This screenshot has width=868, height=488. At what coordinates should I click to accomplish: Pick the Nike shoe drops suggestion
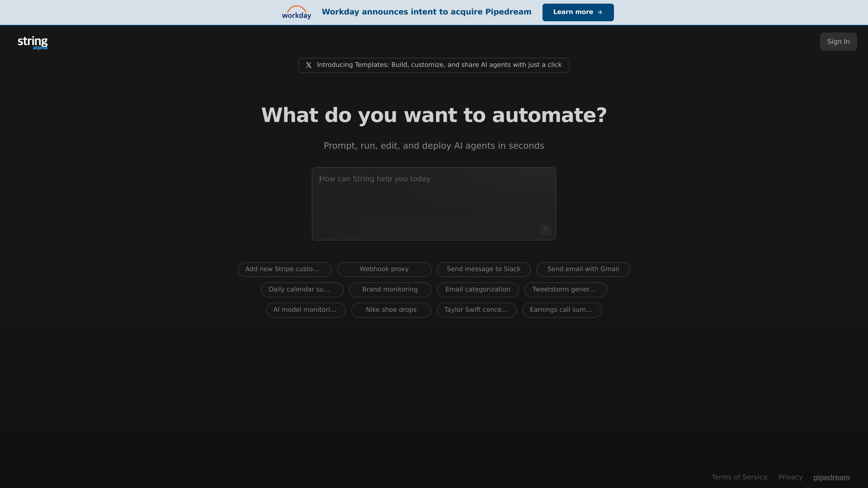pyautogui.click(x=391, y=310)
